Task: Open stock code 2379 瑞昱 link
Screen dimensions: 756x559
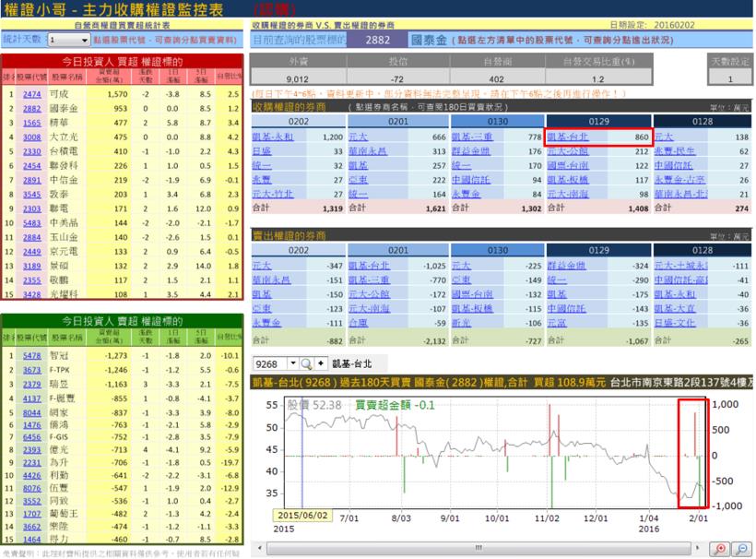Action: [x=32, y=385]
